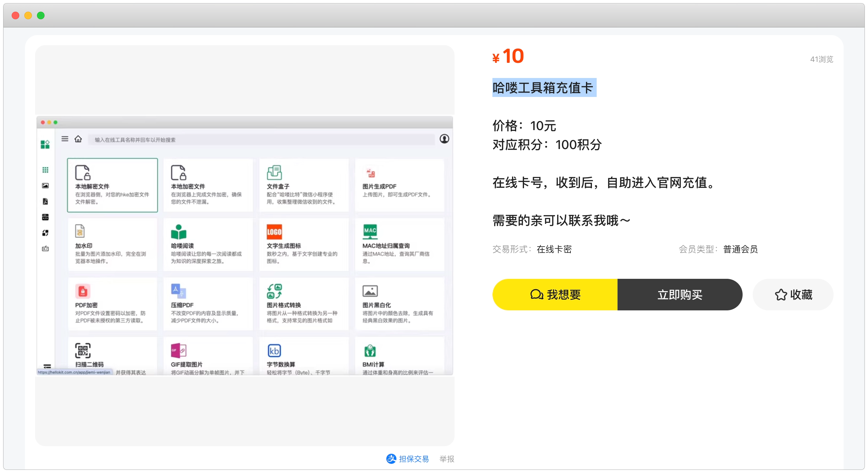Viewport: 868px width, 473px height.
Task: Click the home icon in the toolbox header
Action: click(78, 139)
